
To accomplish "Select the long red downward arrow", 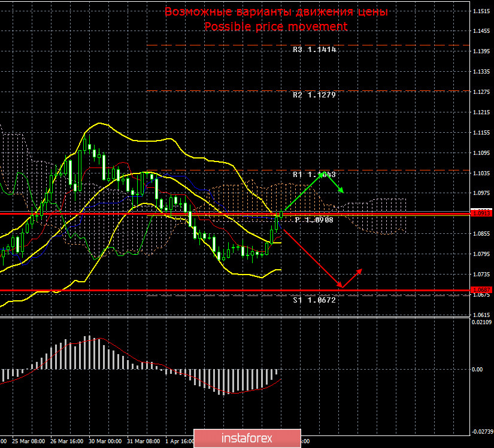I will coord(311,257).
